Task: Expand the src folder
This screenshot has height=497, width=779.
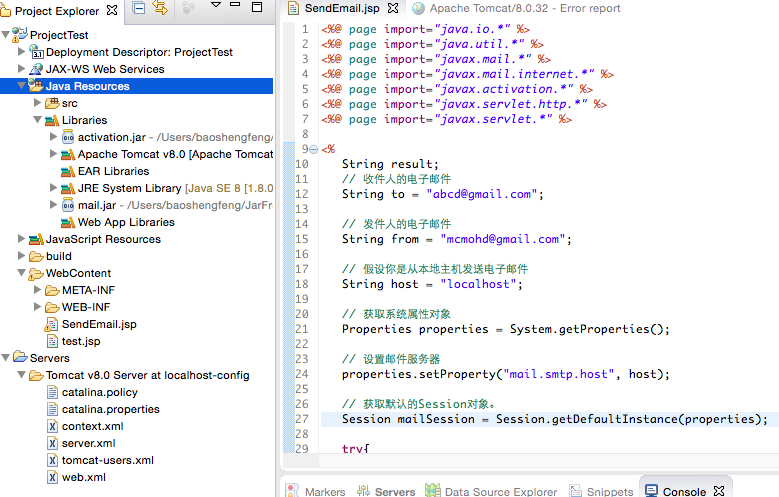Action: [x=37, y=102]
